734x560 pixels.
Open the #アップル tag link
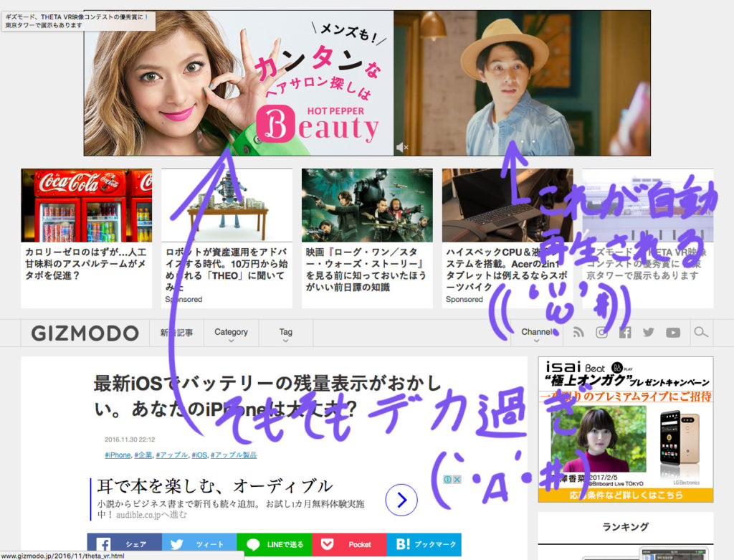172,455
